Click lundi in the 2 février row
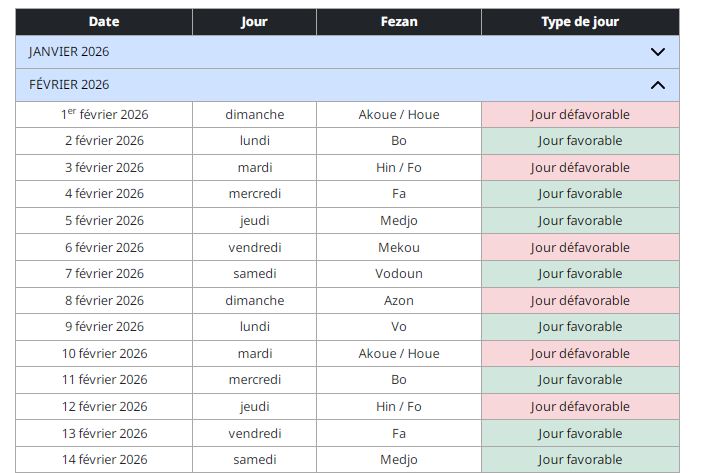 [x=255, y=141]
